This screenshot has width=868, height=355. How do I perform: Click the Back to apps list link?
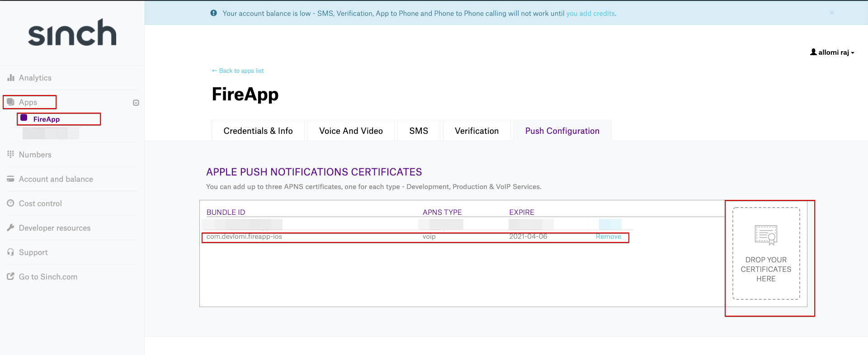[x=238, y=71]
